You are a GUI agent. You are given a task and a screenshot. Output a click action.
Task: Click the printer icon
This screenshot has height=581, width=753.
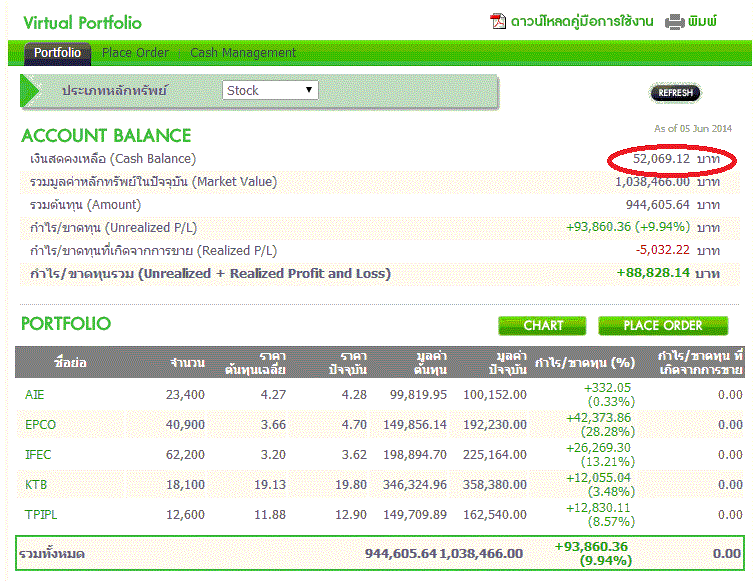pyautogui.click(x=674, y=22)
